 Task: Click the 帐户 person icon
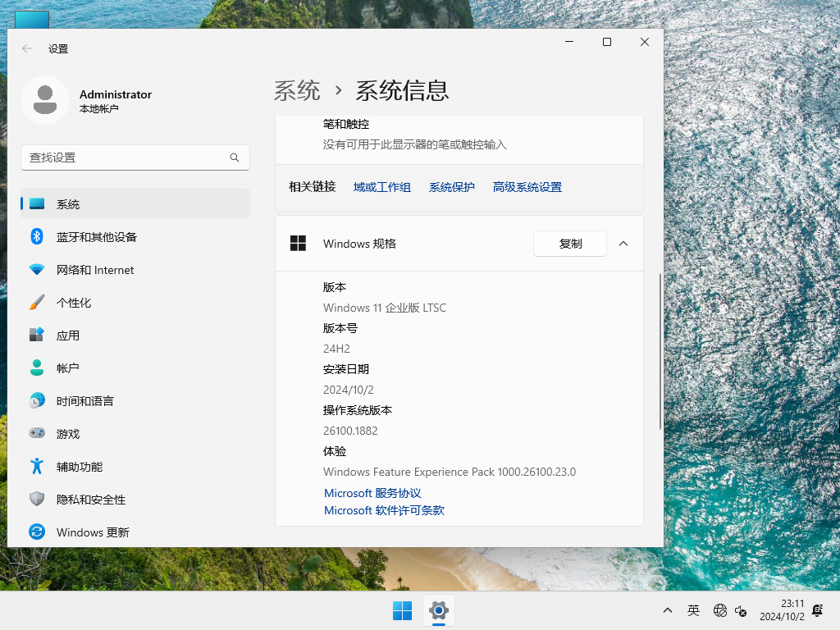(x=37, y=367)
